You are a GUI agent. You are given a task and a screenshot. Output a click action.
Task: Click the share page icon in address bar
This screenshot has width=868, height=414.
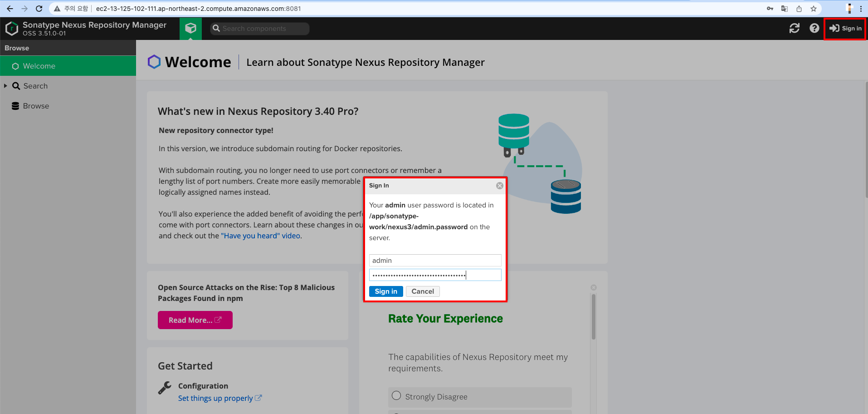tap(799, 9)
